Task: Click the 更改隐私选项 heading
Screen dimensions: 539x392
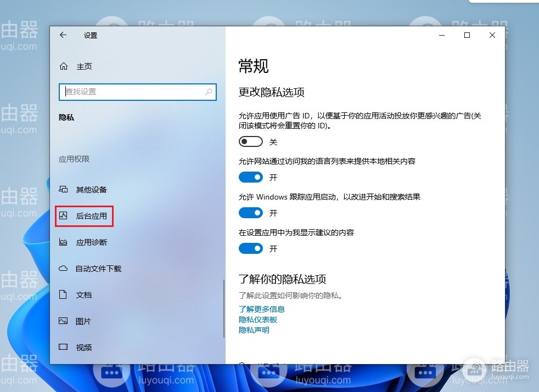Action: [x=272, y=92]
